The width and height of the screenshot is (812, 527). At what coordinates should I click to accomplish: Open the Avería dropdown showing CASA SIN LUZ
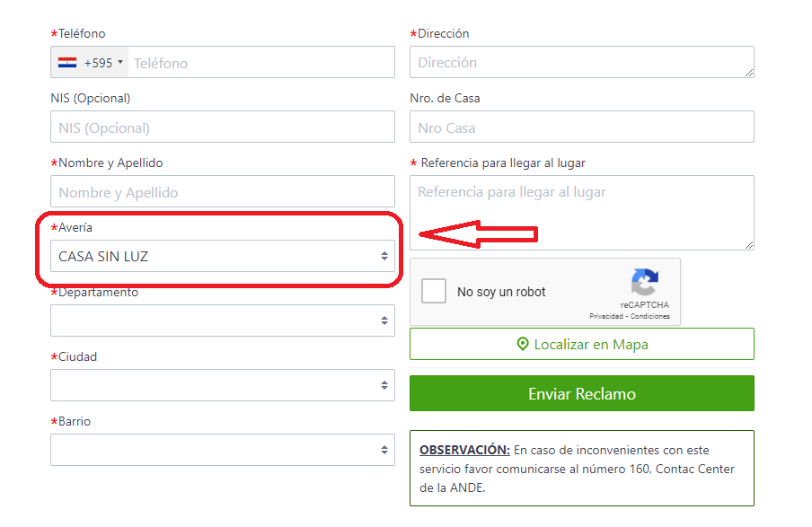223,256
